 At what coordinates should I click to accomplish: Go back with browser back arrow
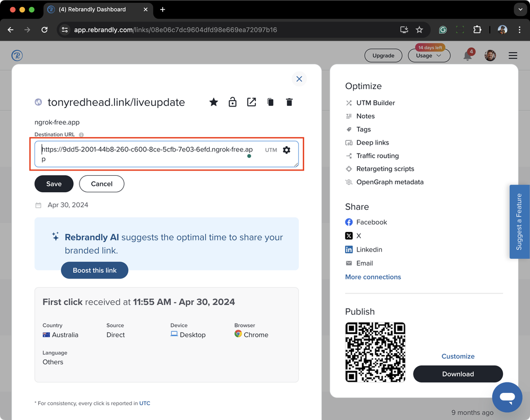click(x=11, y=30)
